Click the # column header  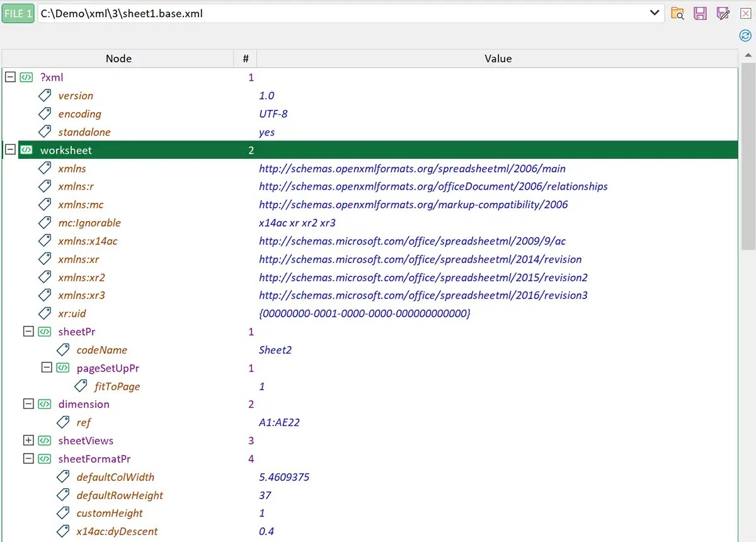point(246,59)
